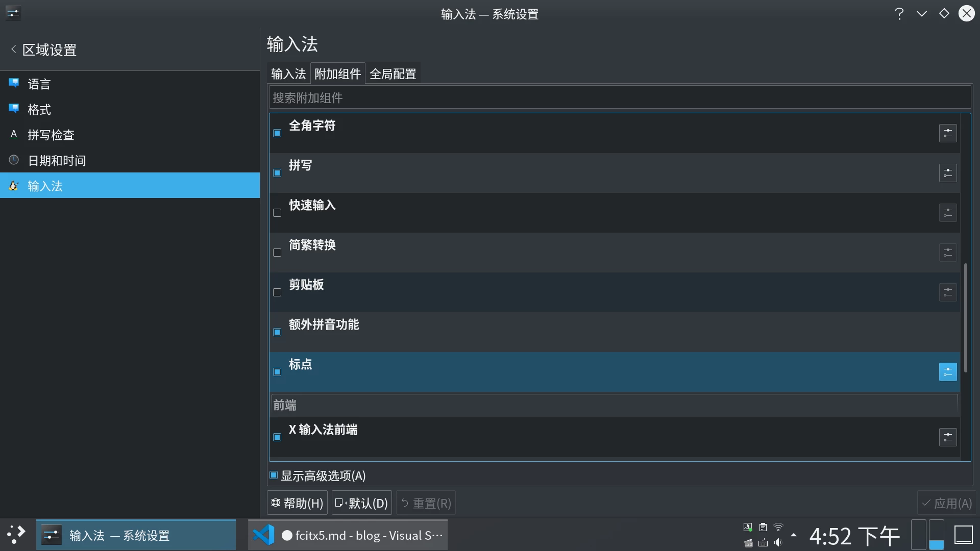This screenshot has height=551, width=980.
Task: Select 拼写检查 in the sidebar
Action: click(x=130, y=135)
